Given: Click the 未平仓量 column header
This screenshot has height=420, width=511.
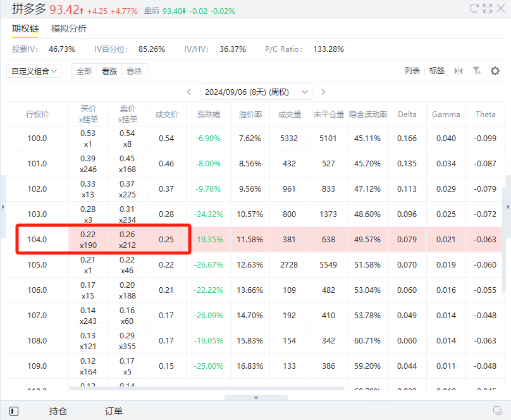Looking at the screenshot, I should point(328,114).
